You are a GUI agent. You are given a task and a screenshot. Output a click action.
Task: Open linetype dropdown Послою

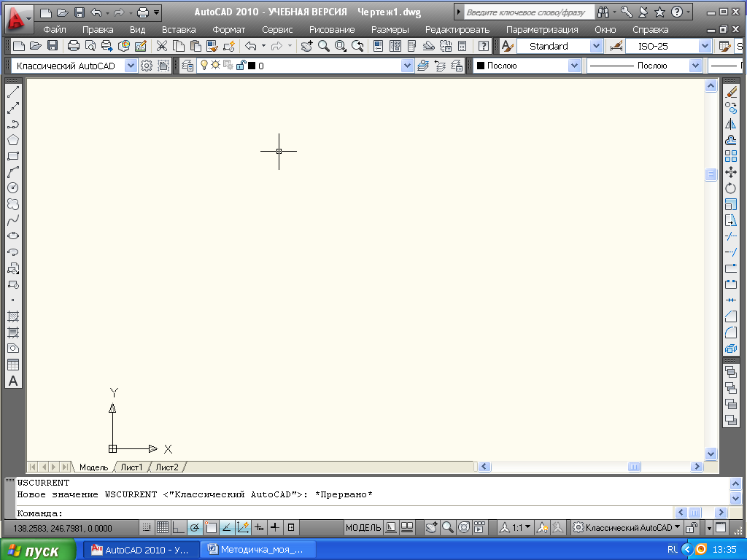coord(695,66)
